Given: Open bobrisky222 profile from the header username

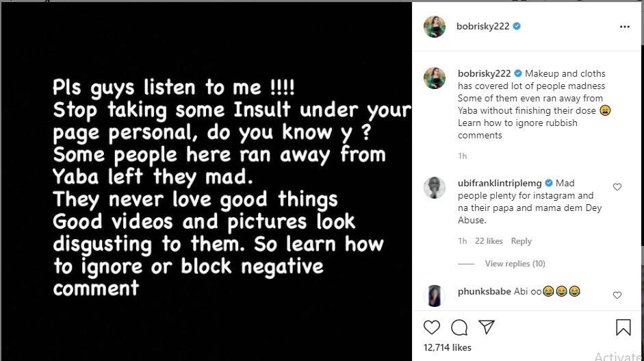Looking at the screenshot, I should pyautogui.click(x=483, y=27).
